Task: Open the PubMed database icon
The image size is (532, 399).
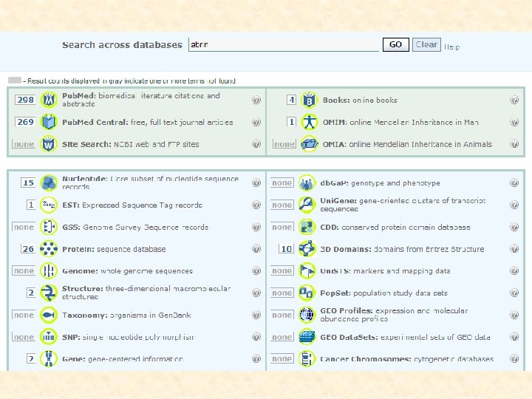Action: [49, 100]
